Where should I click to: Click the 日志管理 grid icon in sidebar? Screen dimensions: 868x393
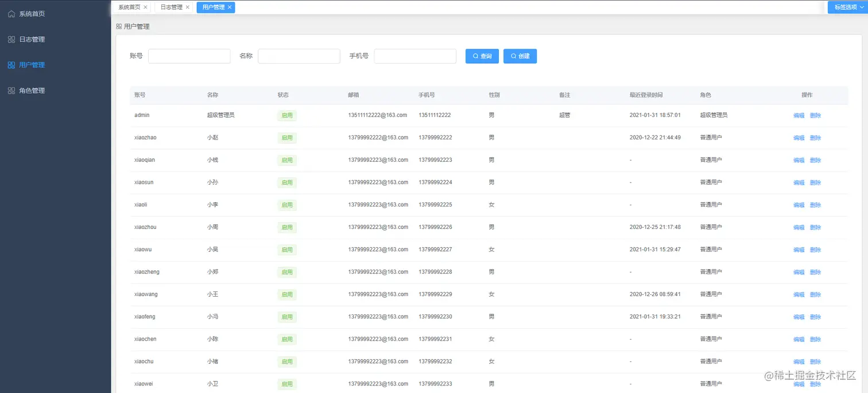point(11,40)
